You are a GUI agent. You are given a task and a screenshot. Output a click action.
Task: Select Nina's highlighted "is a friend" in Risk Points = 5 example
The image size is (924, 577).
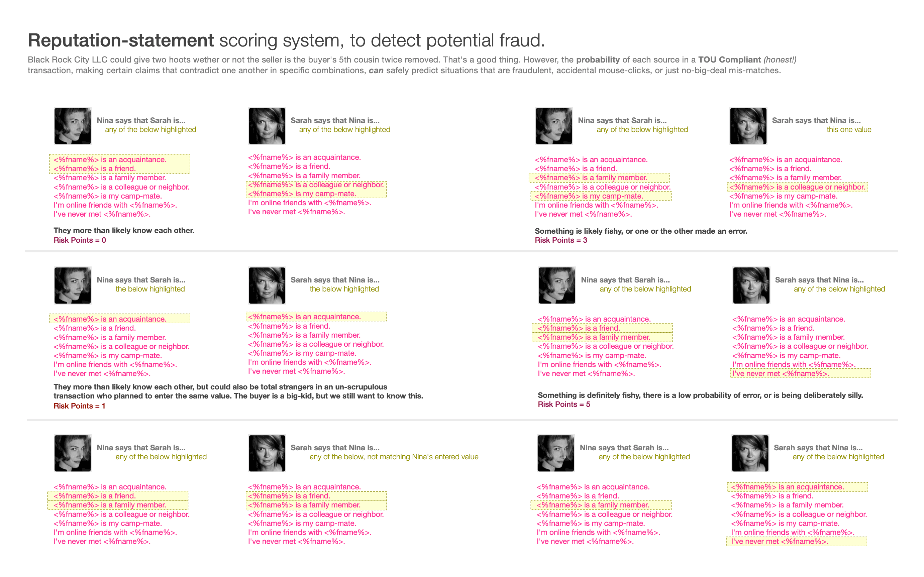579,328
